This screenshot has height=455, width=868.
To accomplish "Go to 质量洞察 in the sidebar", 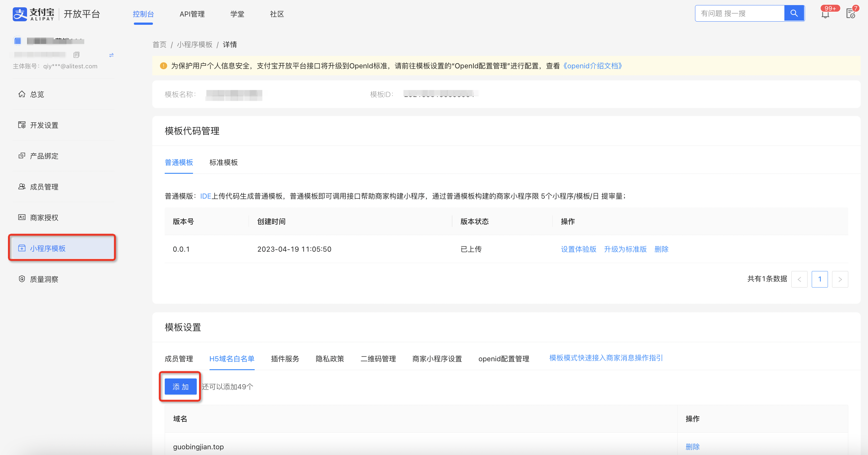I will [44, 279].
